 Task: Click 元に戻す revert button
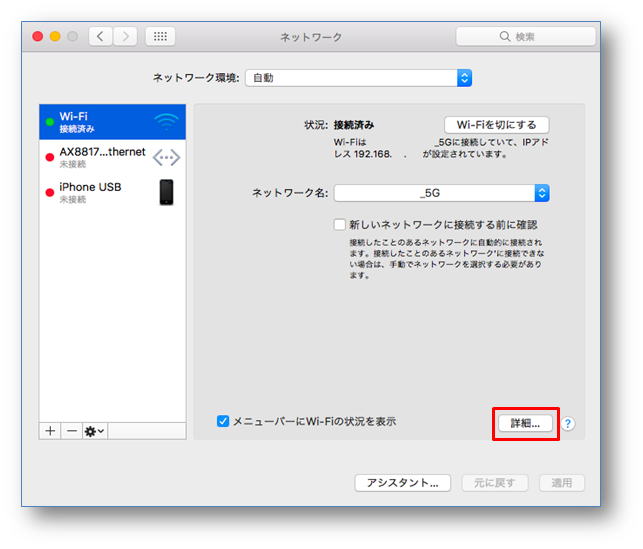tap(495, 483)
